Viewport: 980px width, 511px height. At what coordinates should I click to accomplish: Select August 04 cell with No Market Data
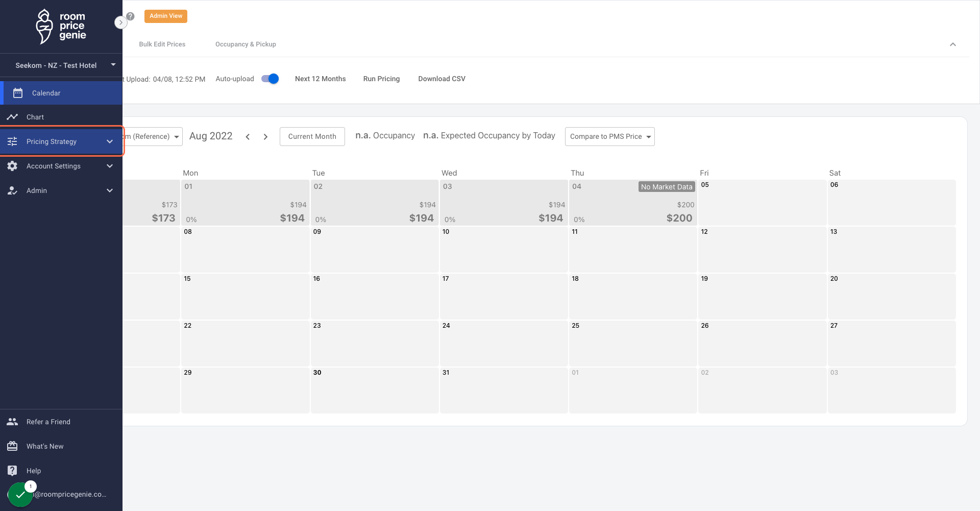pyautogui.click(x=633, y=203)
